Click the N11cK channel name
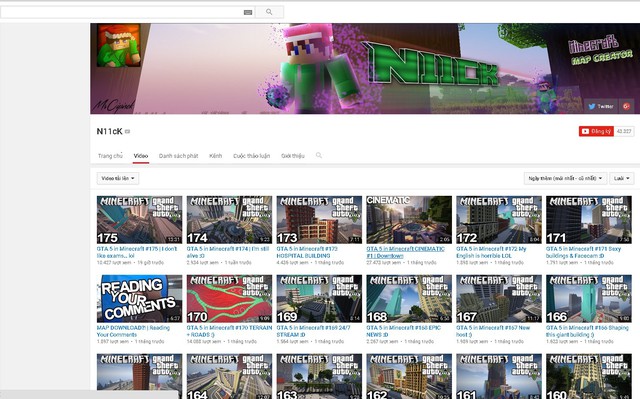The height and width of the screenshot is (399, 640). (x=109, y=131)
